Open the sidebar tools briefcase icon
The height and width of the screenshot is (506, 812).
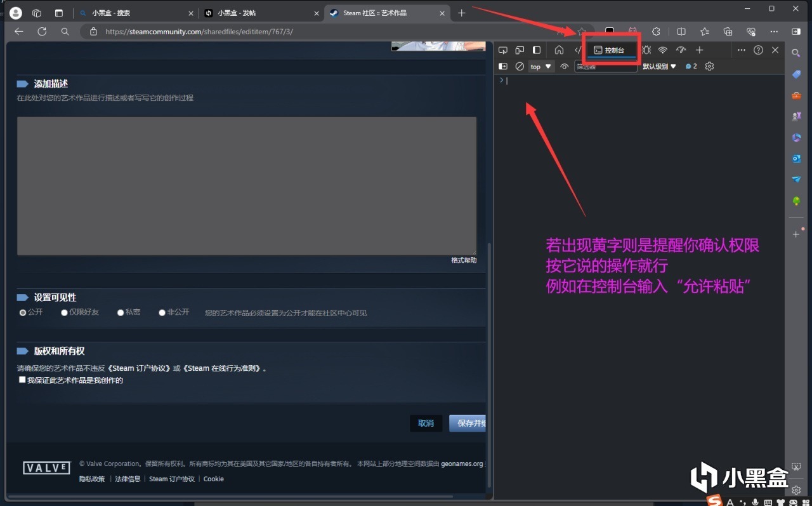(x=796, y=95)
